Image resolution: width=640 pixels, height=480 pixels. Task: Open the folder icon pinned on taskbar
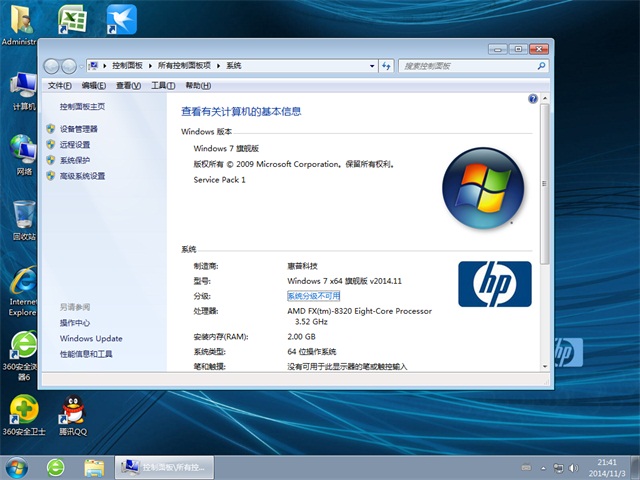[94, 467]
